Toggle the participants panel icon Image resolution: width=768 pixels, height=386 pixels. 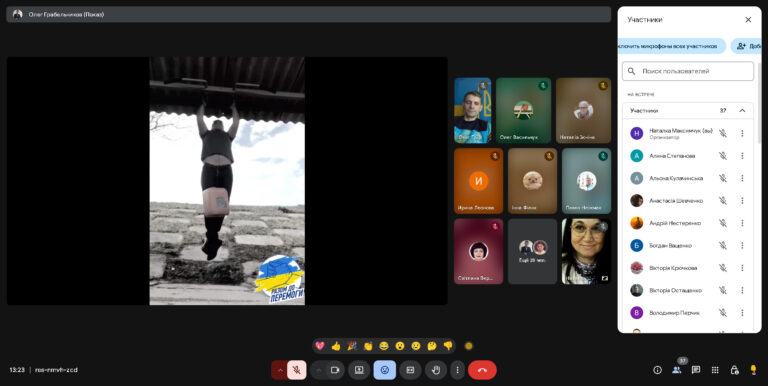(677, 370)
